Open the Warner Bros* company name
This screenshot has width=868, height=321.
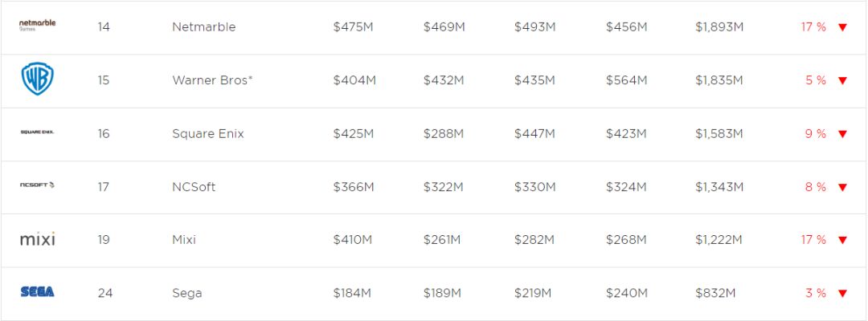tap(212, 80)
